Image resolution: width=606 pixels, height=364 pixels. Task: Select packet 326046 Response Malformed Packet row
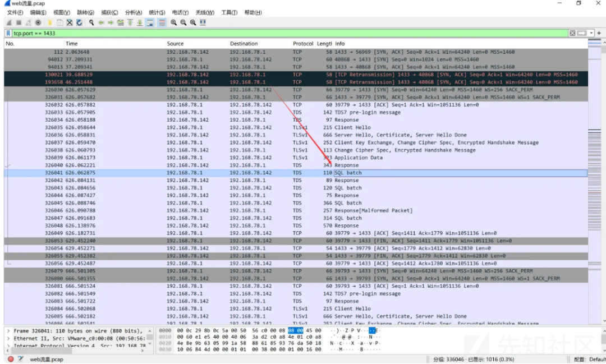(x=296, y=210)
